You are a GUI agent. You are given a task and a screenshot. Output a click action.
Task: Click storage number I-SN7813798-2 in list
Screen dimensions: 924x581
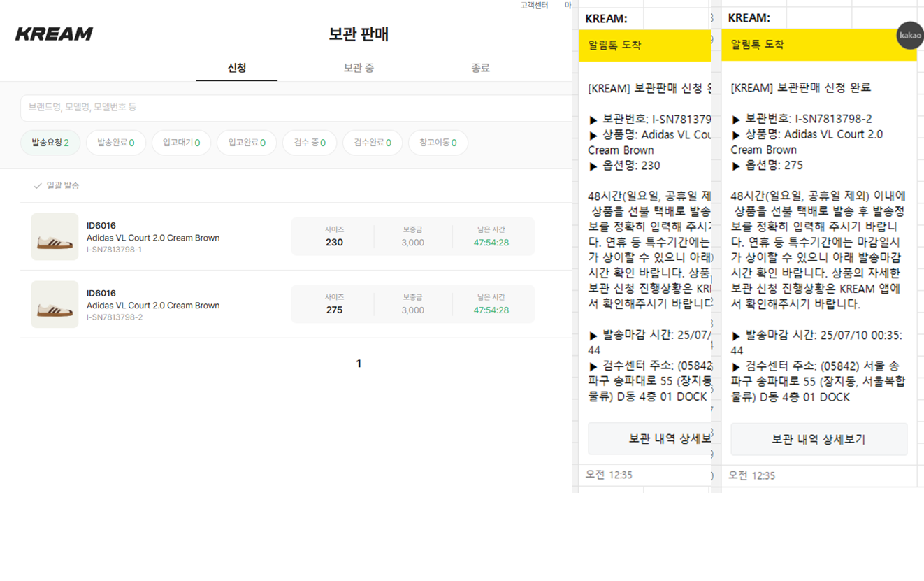click(x=115, y=317)
